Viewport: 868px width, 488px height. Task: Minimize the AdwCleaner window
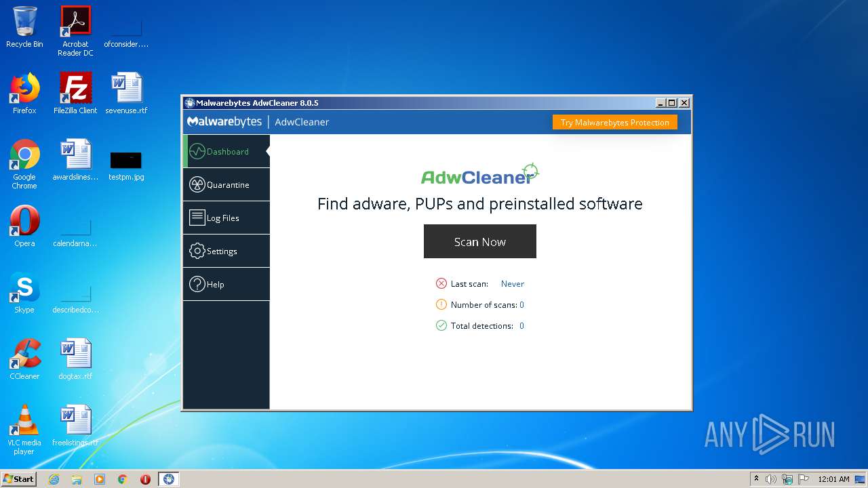[660, 103]
